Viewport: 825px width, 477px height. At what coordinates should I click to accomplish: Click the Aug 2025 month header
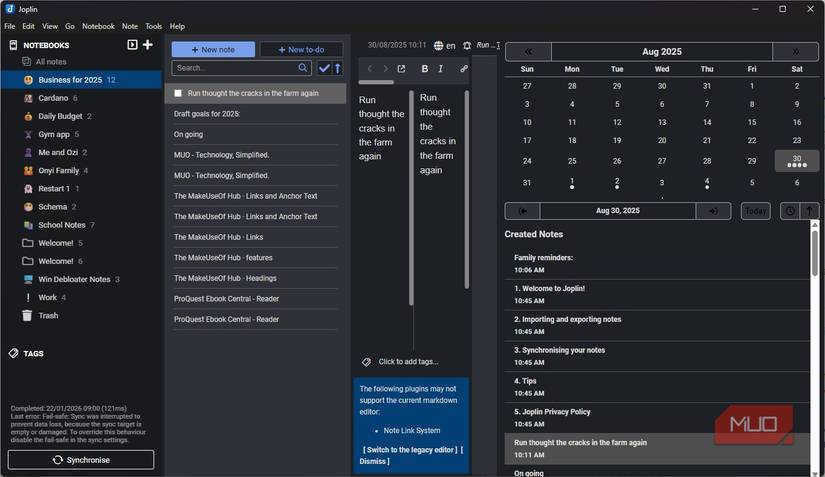click(x=661, y=52)
